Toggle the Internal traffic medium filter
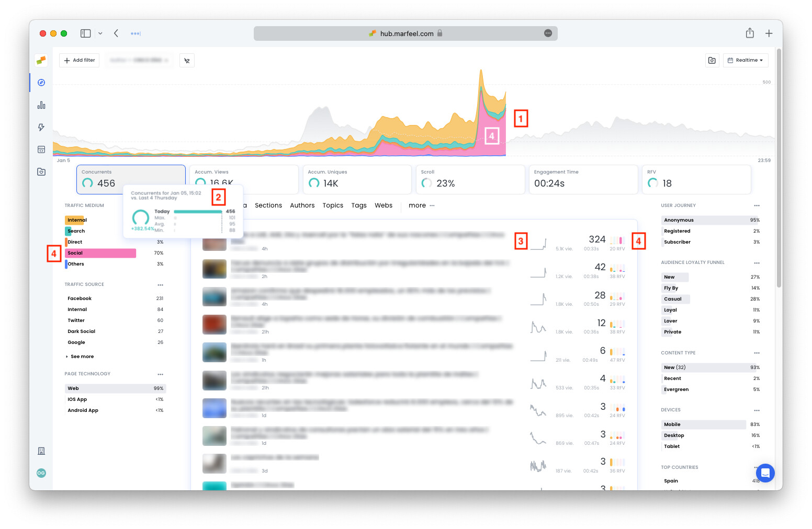This screenshot has height=529, width=812. coord(76,220)
